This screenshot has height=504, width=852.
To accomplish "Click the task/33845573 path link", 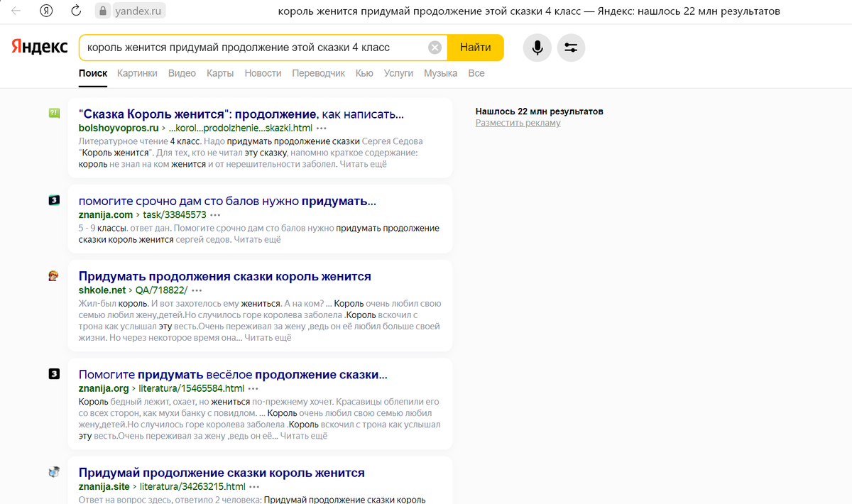I will coord(174,215).
